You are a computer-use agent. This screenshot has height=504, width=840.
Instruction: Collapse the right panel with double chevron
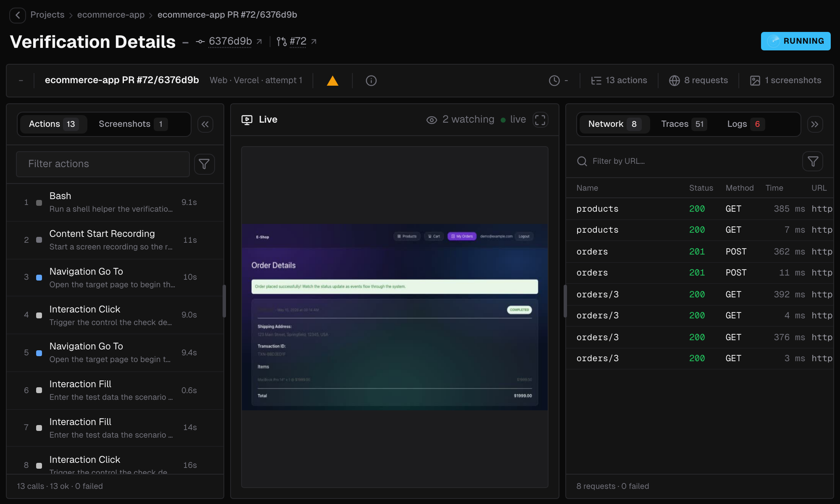pyautogui.click(x=815, y=124)
